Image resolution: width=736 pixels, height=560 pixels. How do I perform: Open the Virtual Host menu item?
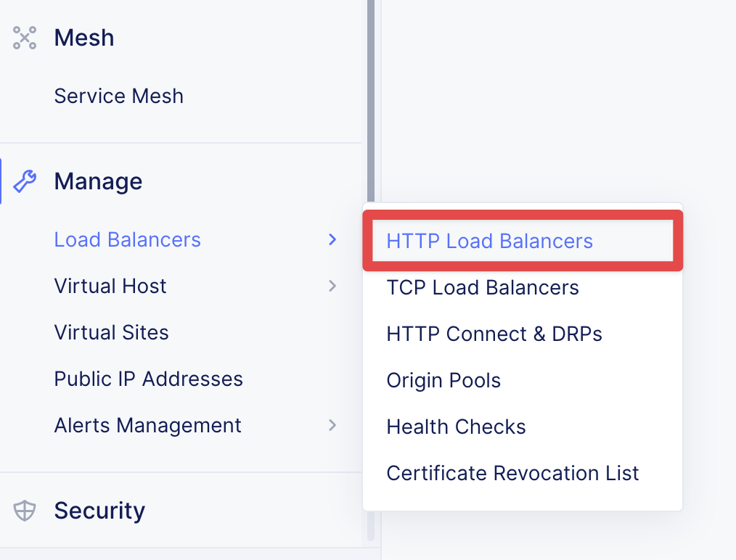click(x=110, y=286)
